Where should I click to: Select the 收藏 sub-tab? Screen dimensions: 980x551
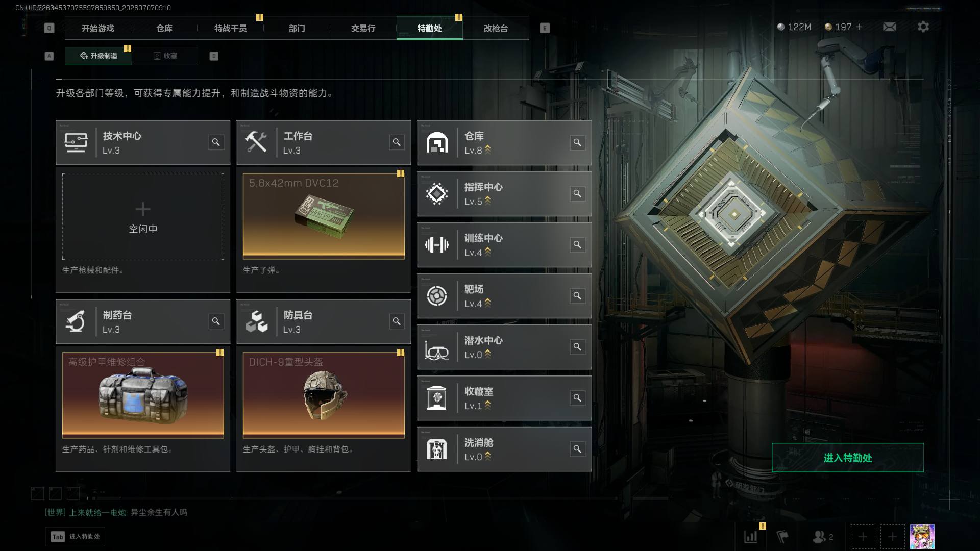coord(165,56)
